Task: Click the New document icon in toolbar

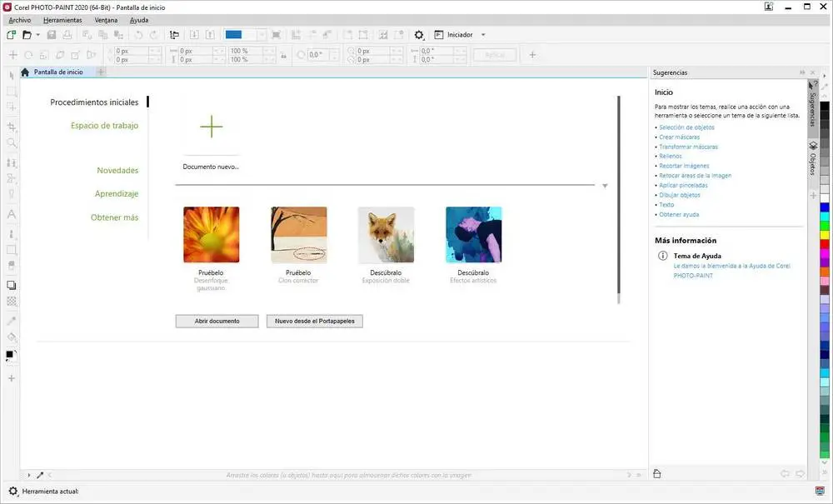Action: [11, 35]
